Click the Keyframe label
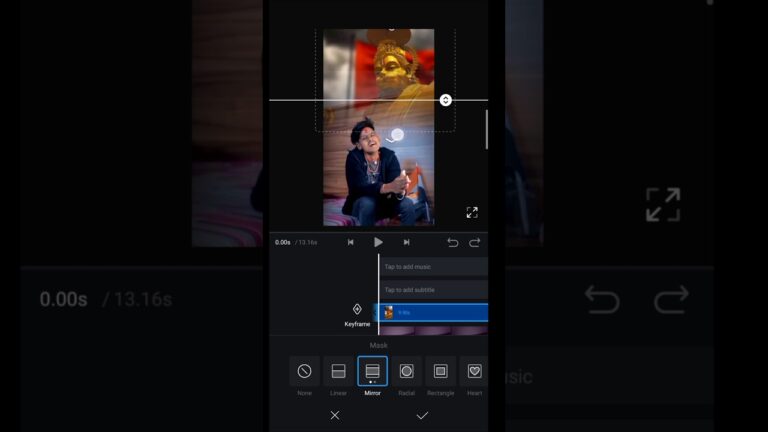768x432 pixels. pos(357,324)
